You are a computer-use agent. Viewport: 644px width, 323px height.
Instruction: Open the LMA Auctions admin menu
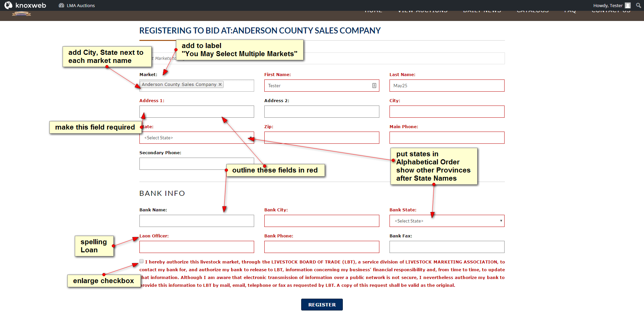[77, 5]
